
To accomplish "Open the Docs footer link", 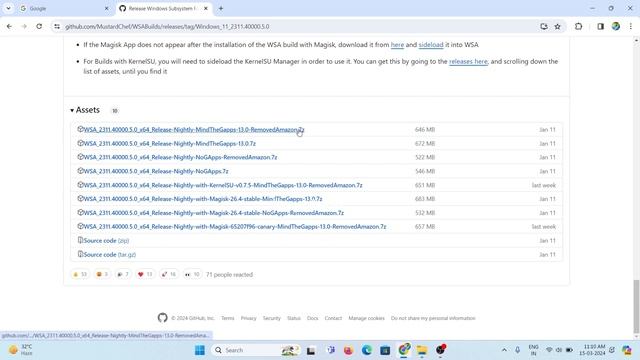I will (313, 318).
